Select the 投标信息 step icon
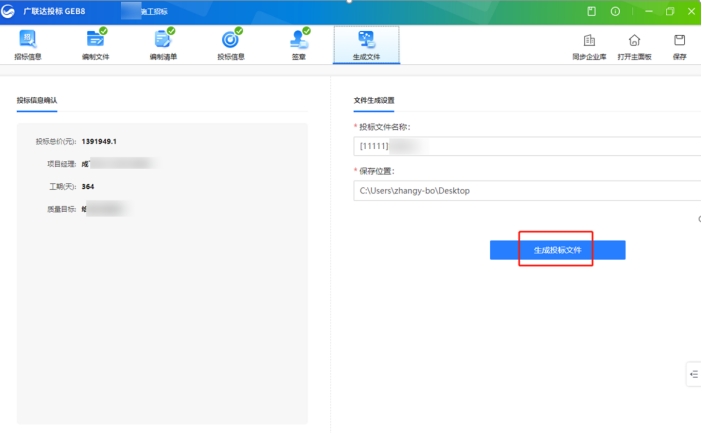Viewport: 702px width, 433px height. pos(230,45)
